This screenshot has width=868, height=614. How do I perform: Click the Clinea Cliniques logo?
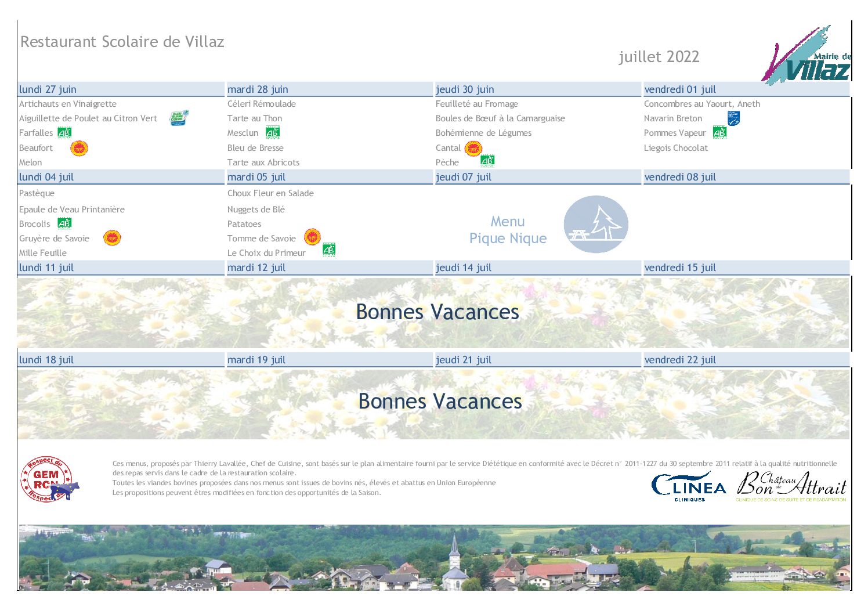click(x=689, y=487)
